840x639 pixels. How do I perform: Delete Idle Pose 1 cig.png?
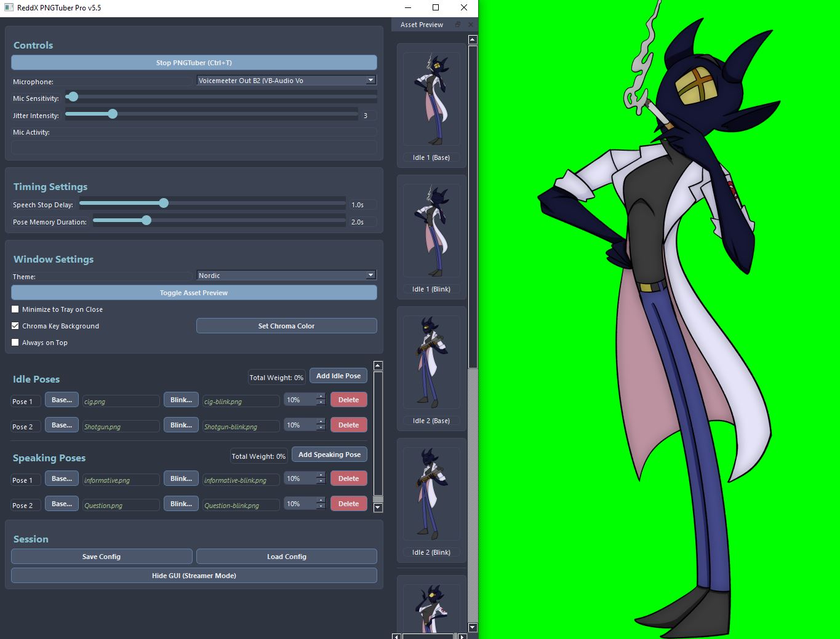click(348, 400)
